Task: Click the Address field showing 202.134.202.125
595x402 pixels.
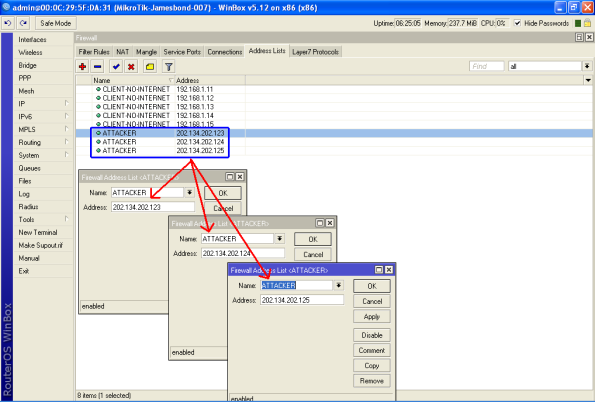Action: coord(302,300)
